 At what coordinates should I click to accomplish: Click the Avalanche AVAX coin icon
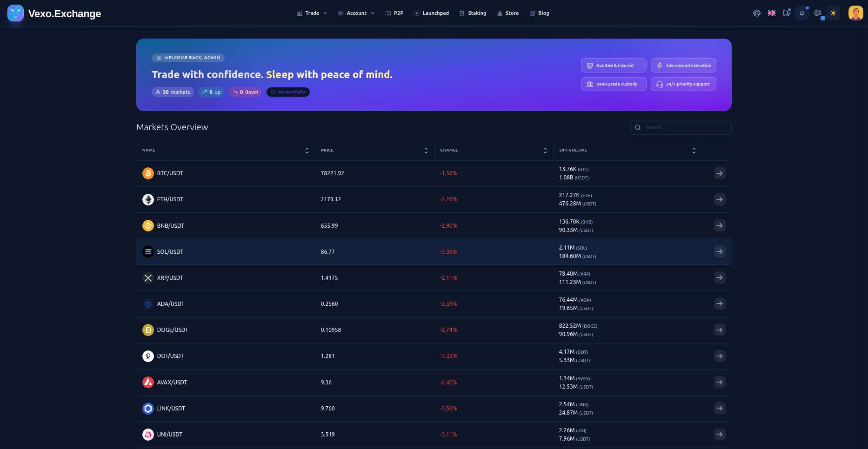point(148,382)
